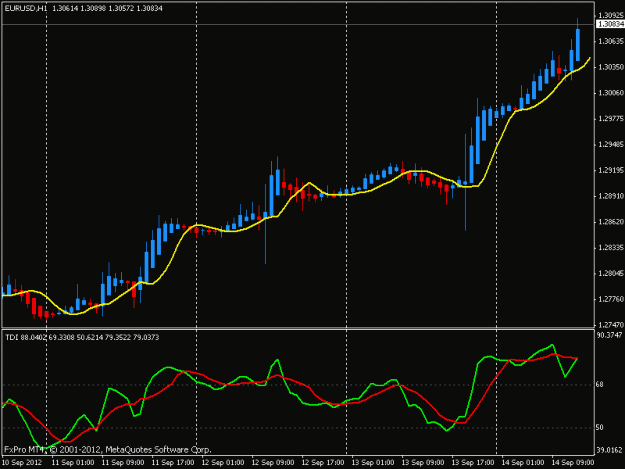Click the 11 Sep 09:00 time label
625x469 pixels.
[x=123, y=463]
